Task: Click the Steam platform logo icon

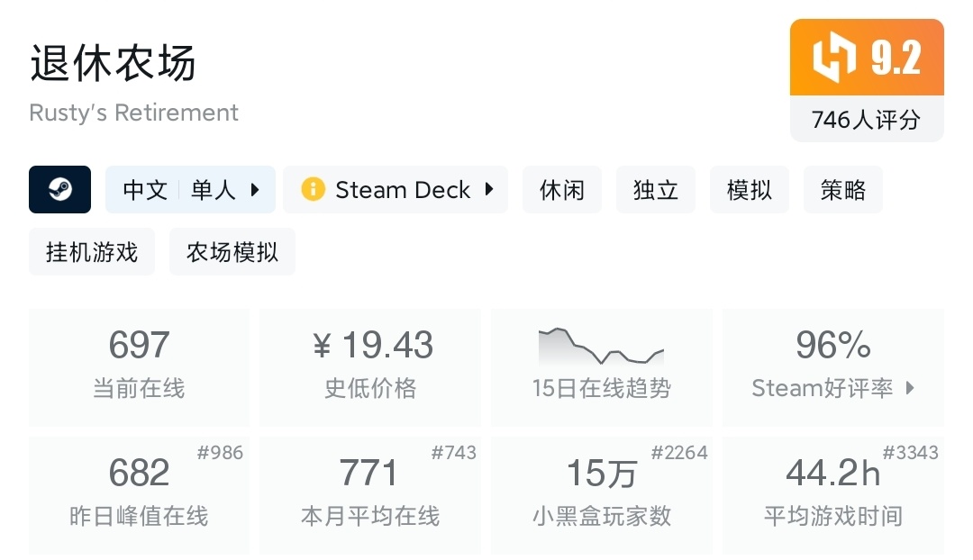Action: 59,190
